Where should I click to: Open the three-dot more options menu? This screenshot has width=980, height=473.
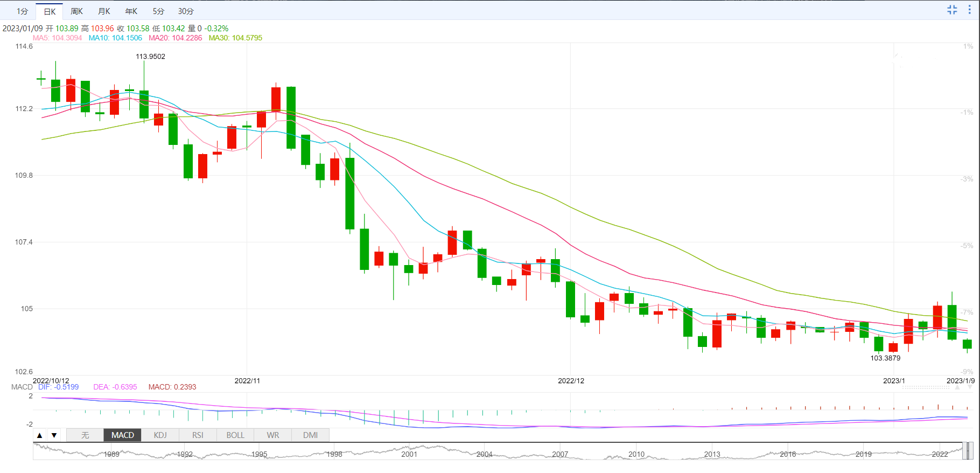970,10
